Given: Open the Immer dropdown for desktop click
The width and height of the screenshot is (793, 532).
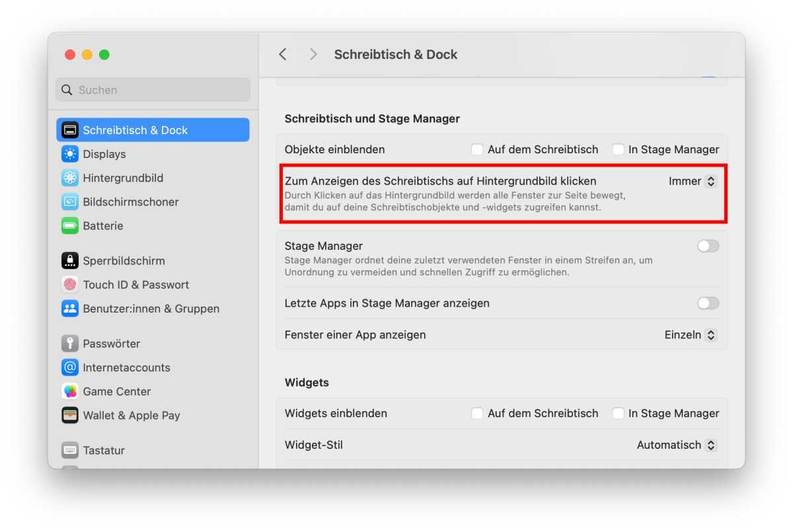Looking at the screenshot, I should click(x=693, y=181).
